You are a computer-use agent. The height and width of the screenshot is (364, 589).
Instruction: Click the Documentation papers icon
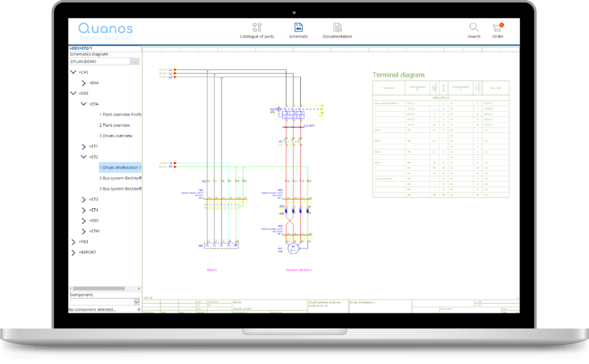coord(336,26)
